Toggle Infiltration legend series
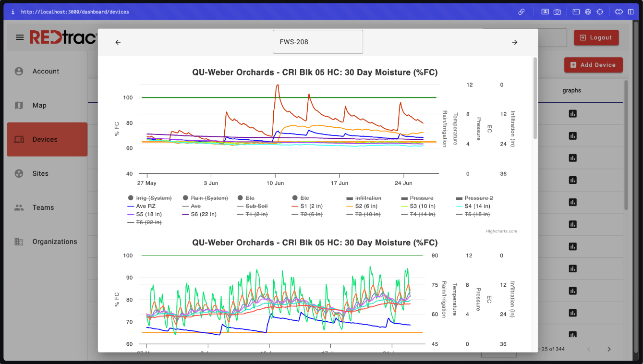This screenshot has width=643, height=364. pyautogui.click(x=364, y=198)
